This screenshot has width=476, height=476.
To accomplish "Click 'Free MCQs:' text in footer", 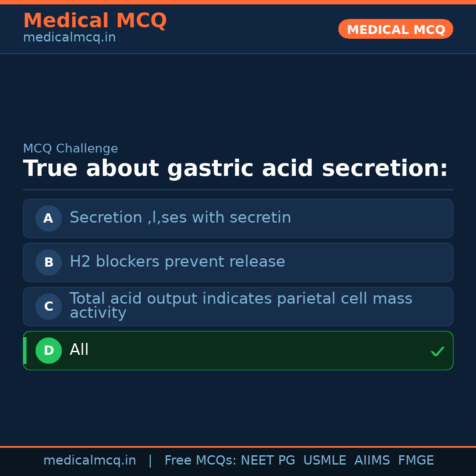I will (x=201, y=461).
